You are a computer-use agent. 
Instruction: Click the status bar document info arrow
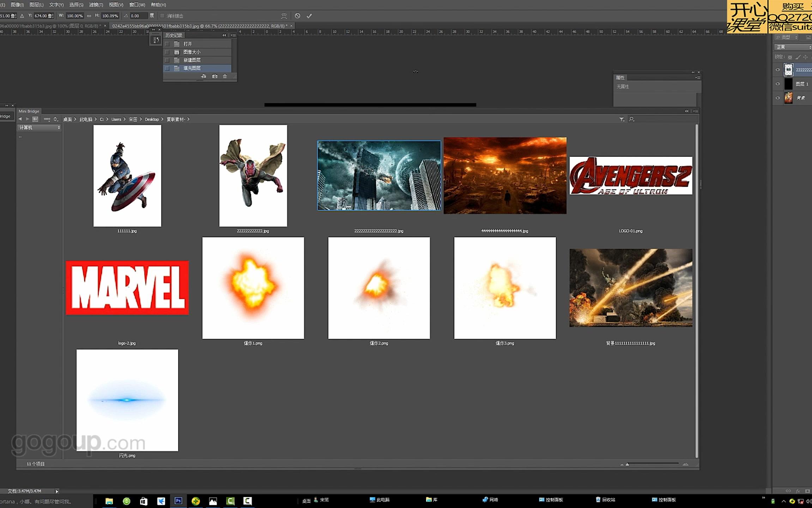point(57,491)
